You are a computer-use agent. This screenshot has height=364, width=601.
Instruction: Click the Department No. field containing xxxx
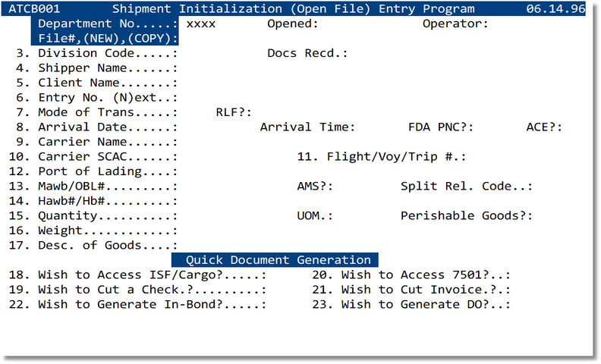[200, 24]
